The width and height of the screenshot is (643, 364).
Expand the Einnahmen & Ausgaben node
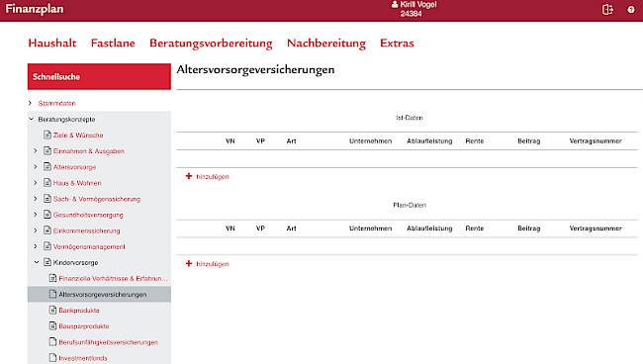click(36, 151)
